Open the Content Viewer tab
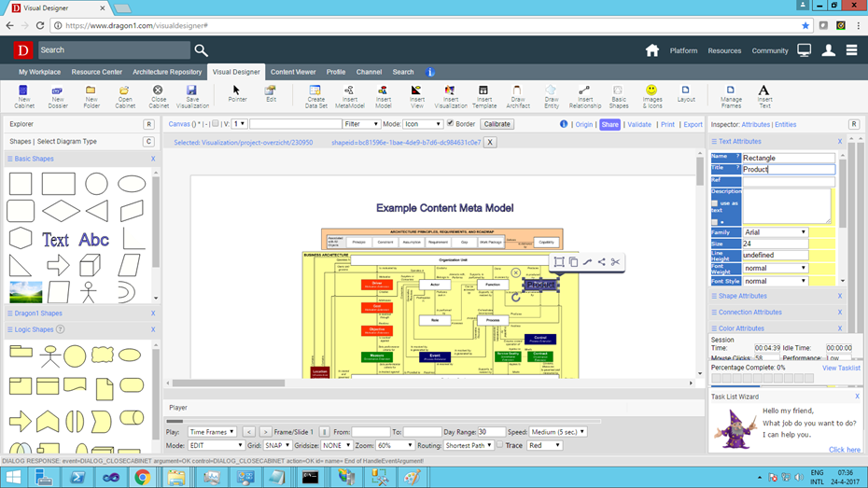The width and height of the screenshot is (868, 488). click(x=293, y=72)
